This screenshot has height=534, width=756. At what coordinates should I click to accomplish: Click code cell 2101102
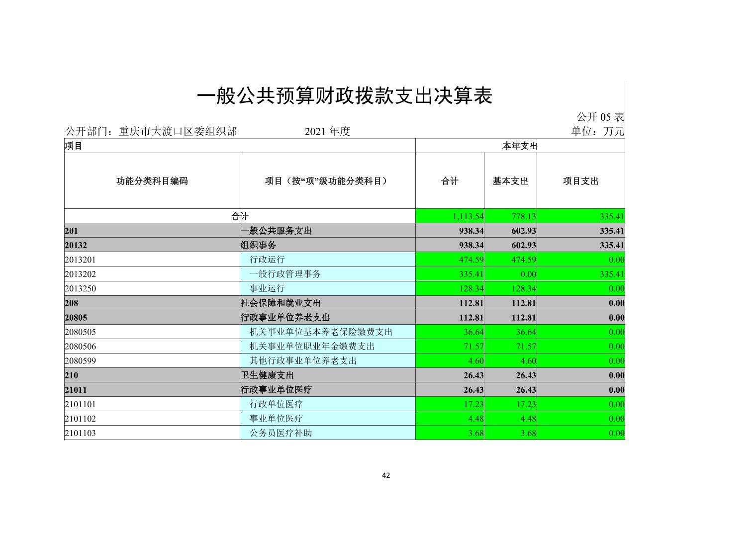coord(152,418)
